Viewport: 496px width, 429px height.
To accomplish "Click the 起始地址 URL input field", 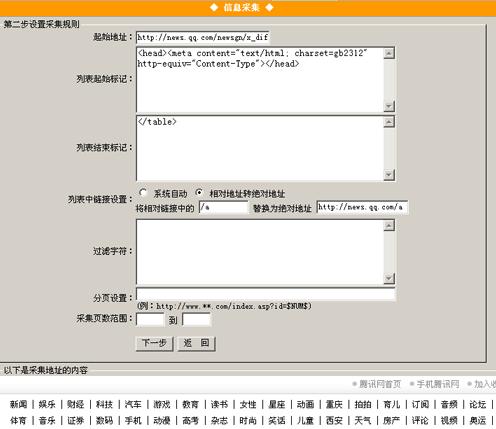I will tap(203, 37).
